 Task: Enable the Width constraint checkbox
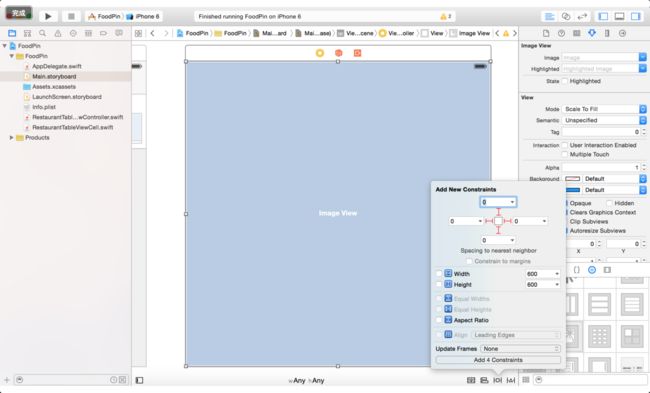[439, 274]
